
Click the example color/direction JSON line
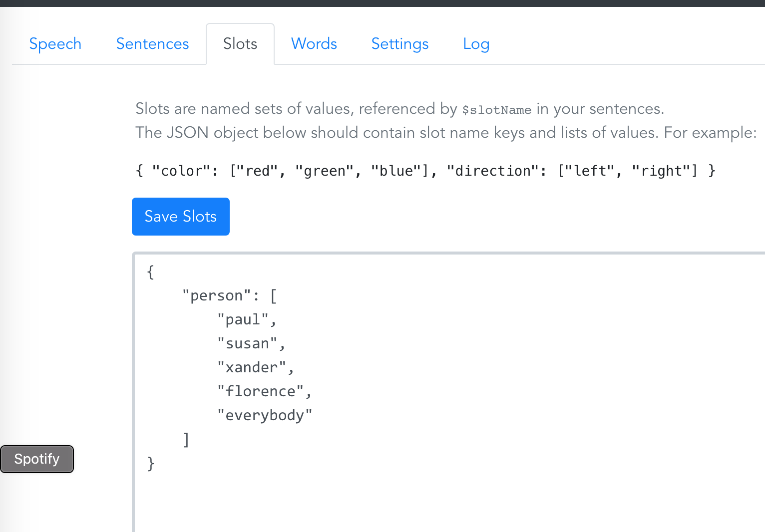[425, 171]
